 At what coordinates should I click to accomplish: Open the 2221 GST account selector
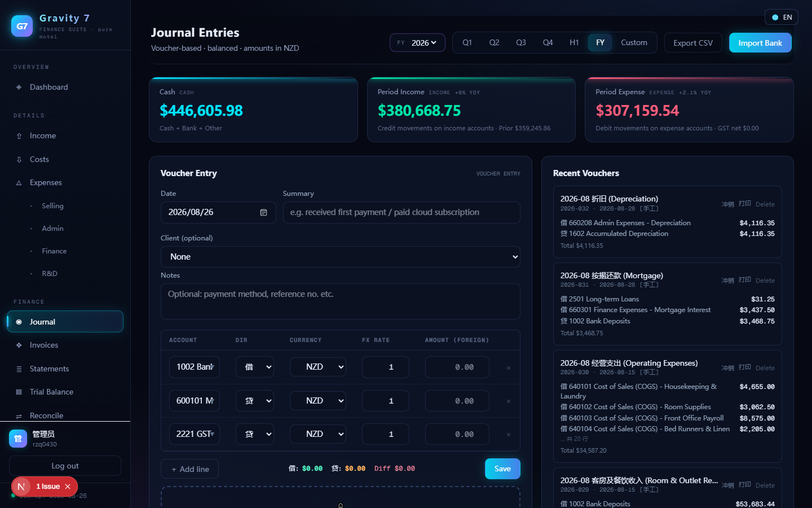click(x=195, y=434)
